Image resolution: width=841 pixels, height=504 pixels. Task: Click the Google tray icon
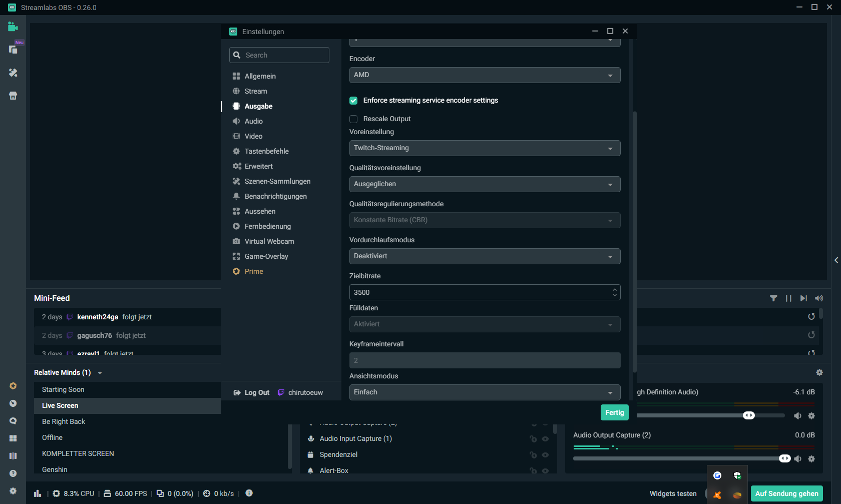(x=717, y=475)
